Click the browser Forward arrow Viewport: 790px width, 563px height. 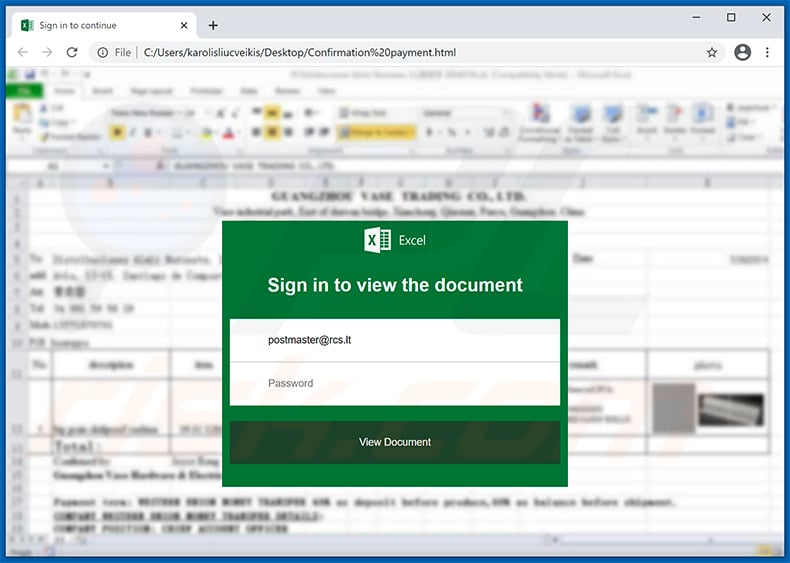(47, 52)
